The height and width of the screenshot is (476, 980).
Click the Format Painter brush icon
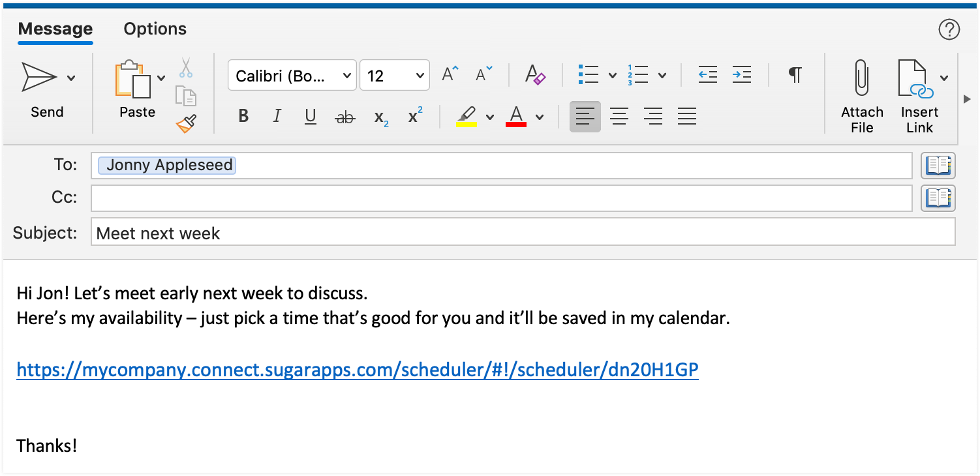186,123
